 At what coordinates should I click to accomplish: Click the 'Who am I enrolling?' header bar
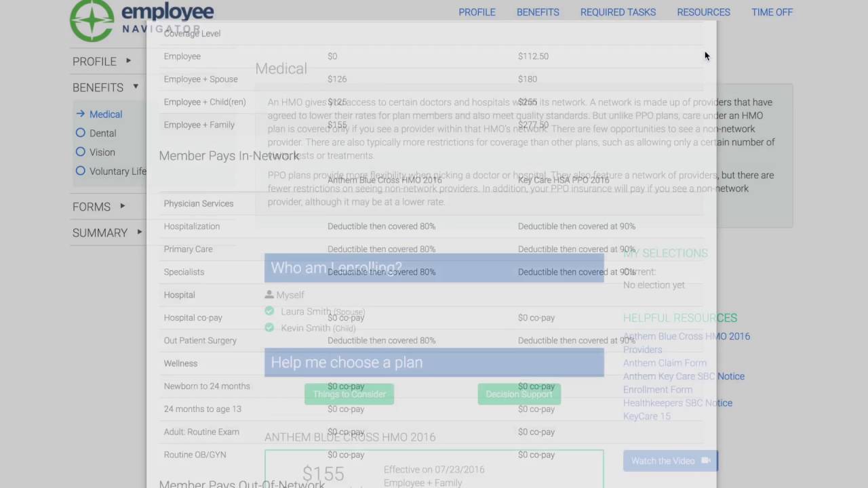click(434, 268)
